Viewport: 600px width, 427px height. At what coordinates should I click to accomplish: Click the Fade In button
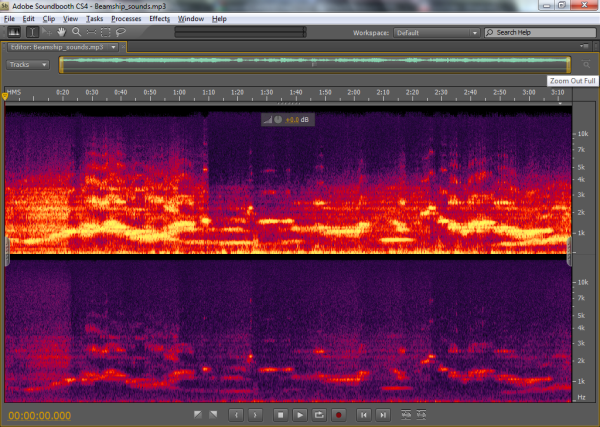(x=197, y=414)
